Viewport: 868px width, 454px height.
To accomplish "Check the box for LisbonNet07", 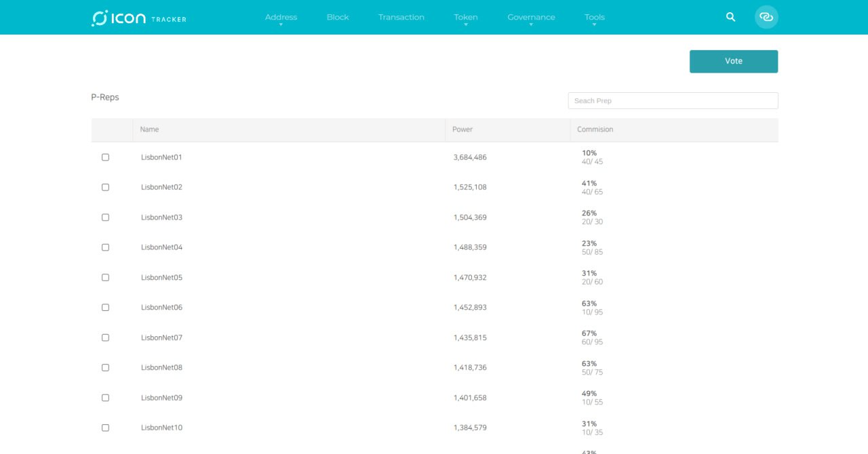I will click(x=105, y=337).
